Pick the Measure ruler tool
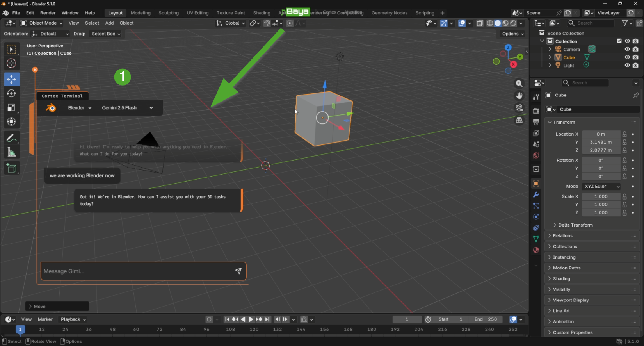644x346 pixels. tap(11, 152)
